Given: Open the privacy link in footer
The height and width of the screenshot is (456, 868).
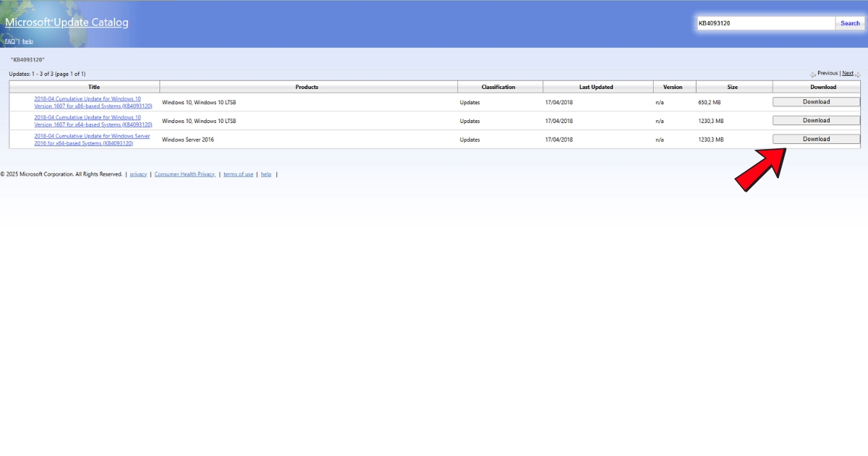Looking at the screenshot, I should (138, 174).
